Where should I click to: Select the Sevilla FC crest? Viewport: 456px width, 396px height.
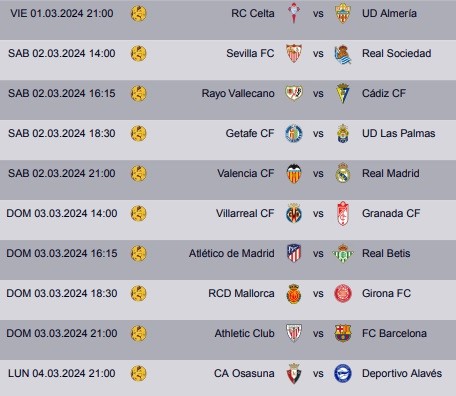point(294,53)
